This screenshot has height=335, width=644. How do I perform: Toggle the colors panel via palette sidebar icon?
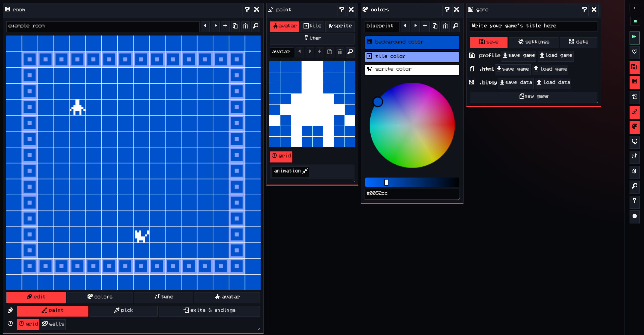coord(634,127)
